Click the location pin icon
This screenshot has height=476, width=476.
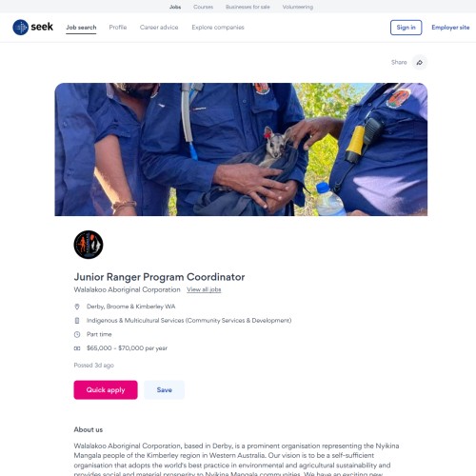tap(77, 307)
